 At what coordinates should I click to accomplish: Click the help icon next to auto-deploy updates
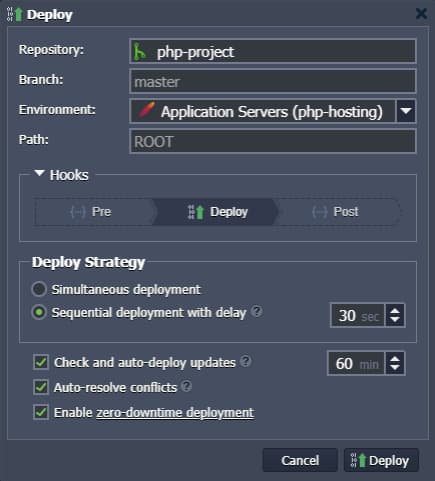(x=246, y=361)
